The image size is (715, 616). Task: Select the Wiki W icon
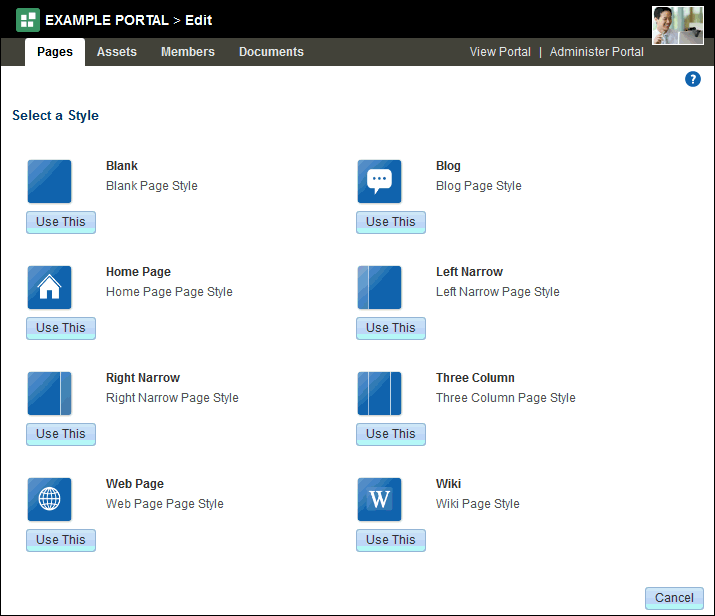point(379,500)
